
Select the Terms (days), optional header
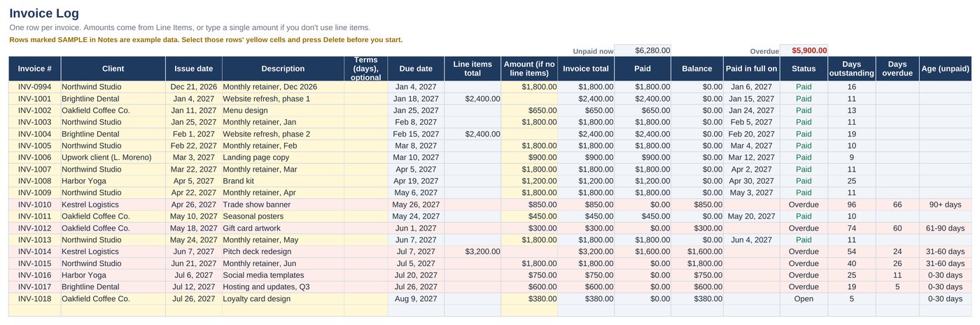[x=365, y=69]
